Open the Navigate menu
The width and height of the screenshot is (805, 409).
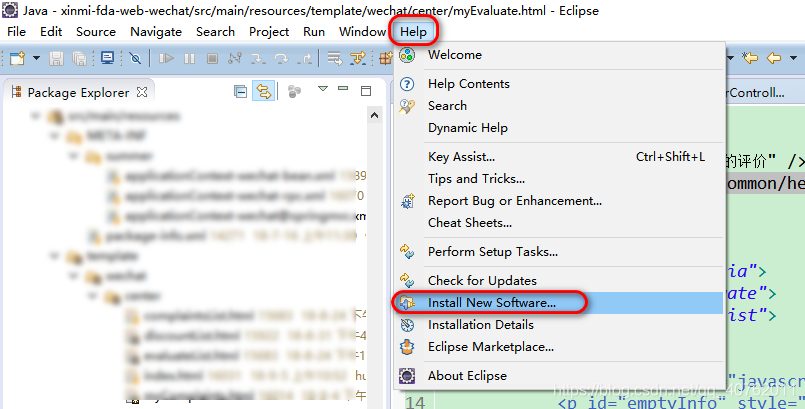(156, 32)
